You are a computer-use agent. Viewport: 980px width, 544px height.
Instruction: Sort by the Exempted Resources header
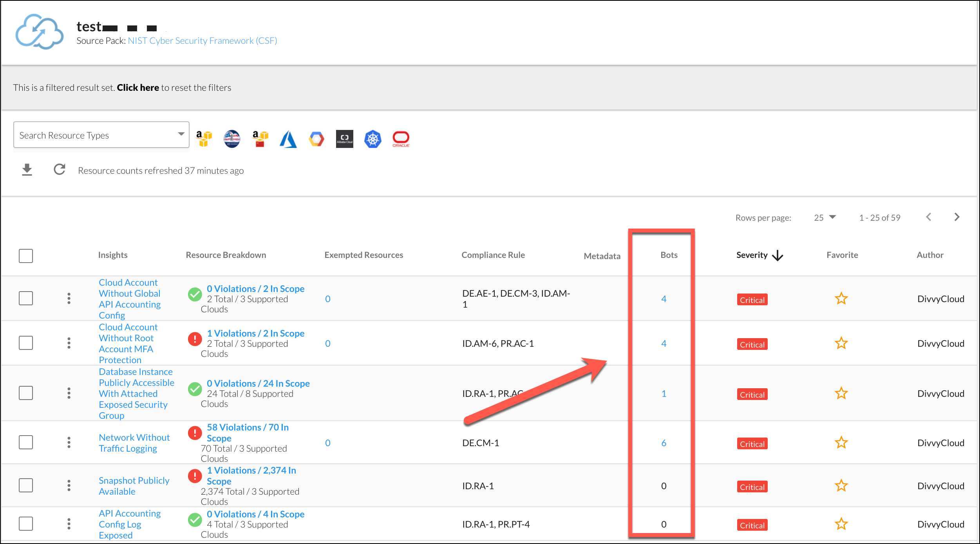[364, 255]
